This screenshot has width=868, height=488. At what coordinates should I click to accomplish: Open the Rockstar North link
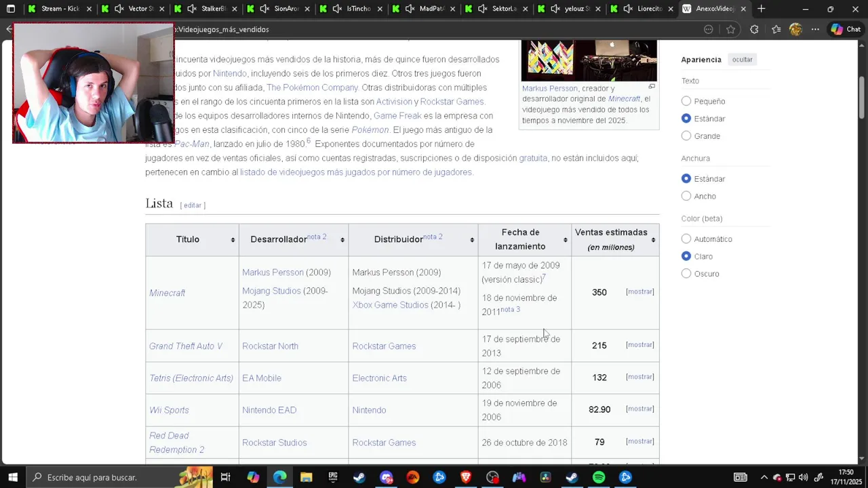270,346
